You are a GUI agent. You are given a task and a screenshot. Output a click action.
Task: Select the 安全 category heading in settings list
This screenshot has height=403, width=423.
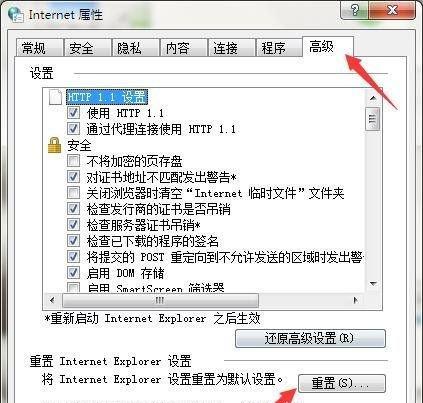79,145
